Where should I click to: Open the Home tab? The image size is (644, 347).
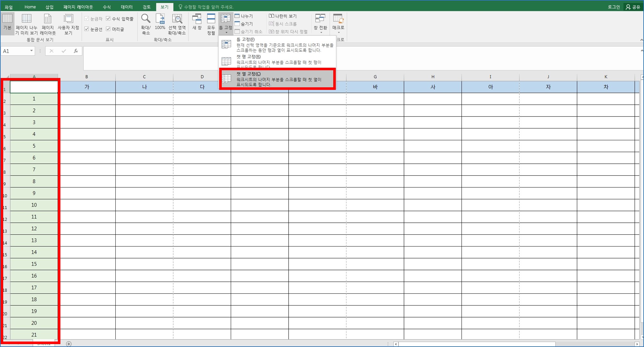[30, 7]
